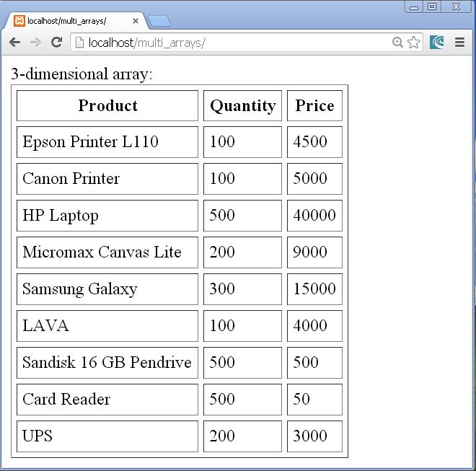
Task: Click the zoom magnifier icon in address bar
Action: click(397, 43)
